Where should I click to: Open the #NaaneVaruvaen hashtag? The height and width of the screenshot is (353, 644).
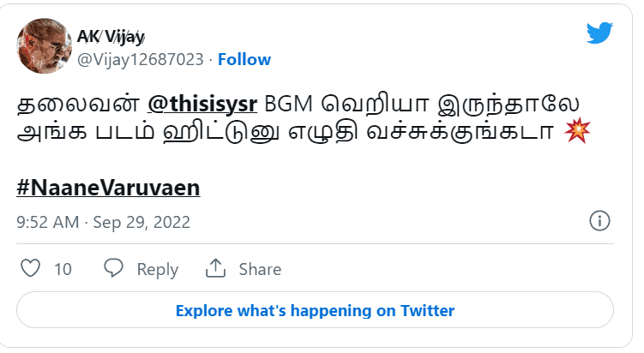click(108, 186)
